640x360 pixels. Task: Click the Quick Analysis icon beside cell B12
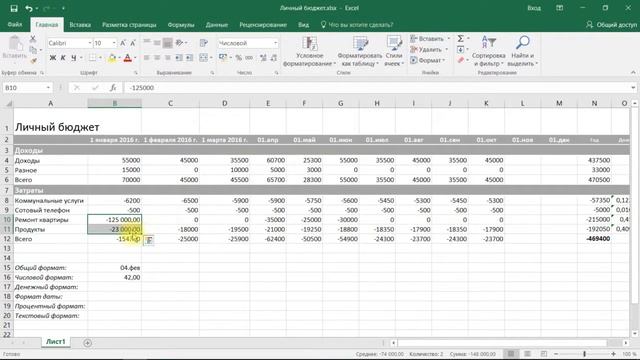coord(149,240)
